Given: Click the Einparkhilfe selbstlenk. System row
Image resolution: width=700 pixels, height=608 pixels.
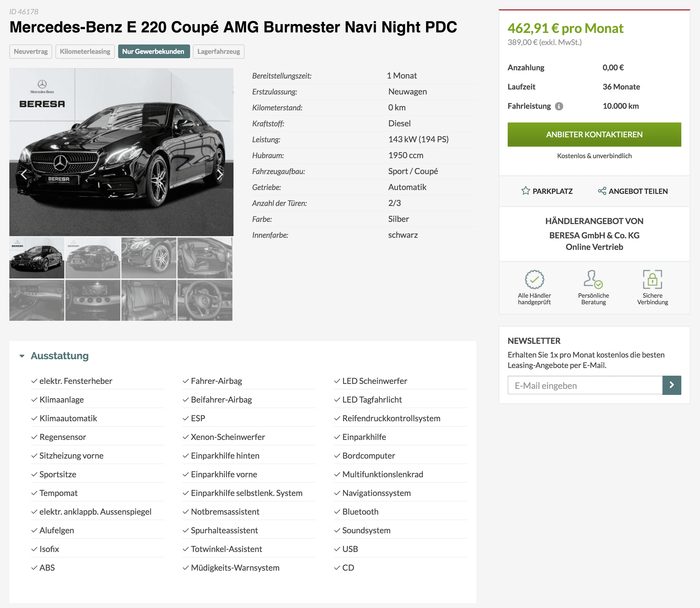Looking at the screenshot, I should pyautogui.click(x=249, y=493).
